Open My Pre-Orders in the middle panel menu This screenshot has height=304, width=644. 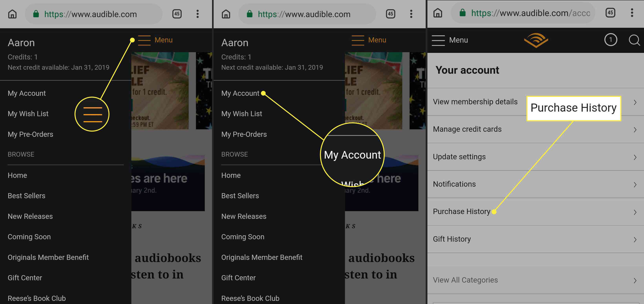coord(244,134)
